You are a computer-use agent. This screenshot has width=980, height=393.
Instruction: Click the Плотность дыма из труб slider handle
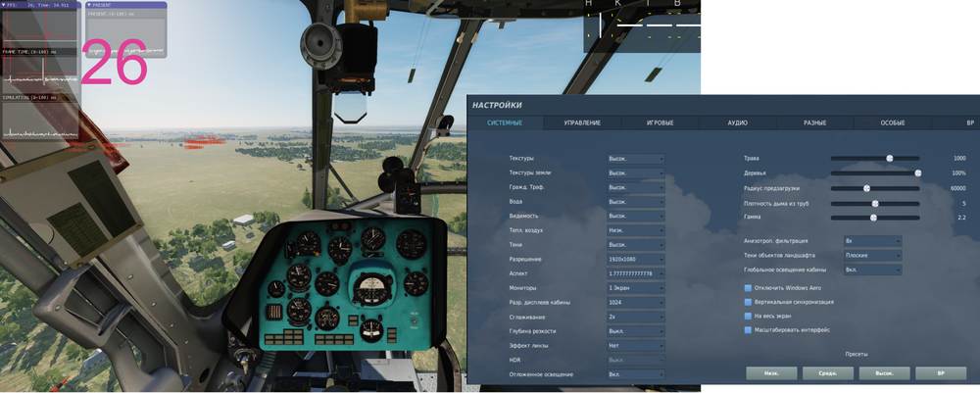875,204
